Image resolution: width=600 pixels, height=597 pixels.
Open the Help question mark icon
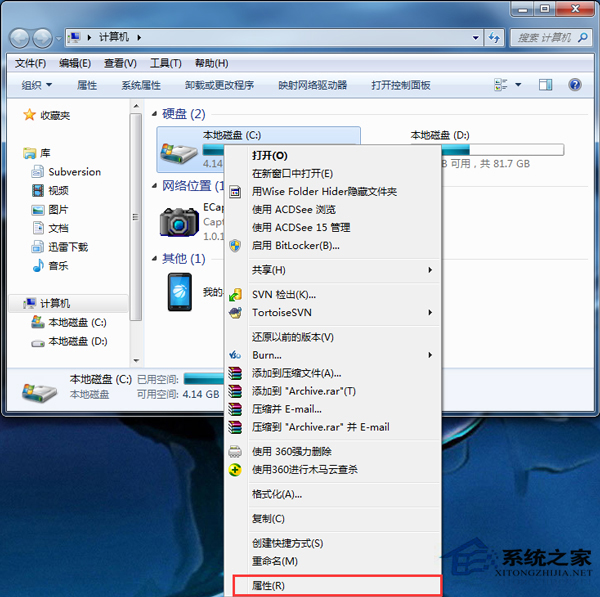[575, 85]
